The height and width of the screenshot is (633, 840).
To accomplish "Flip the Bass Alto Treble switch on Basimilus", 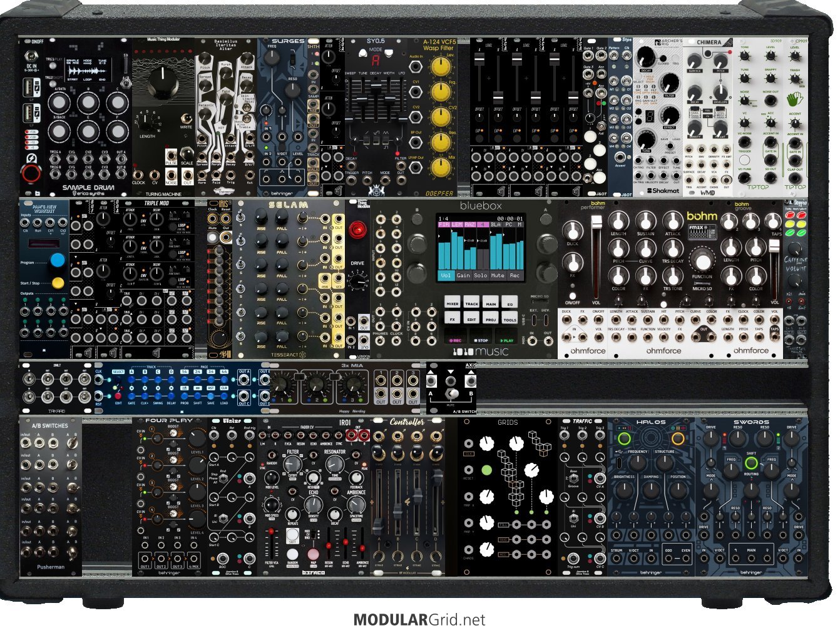I will pyautogui.click(x=247, y=118).
